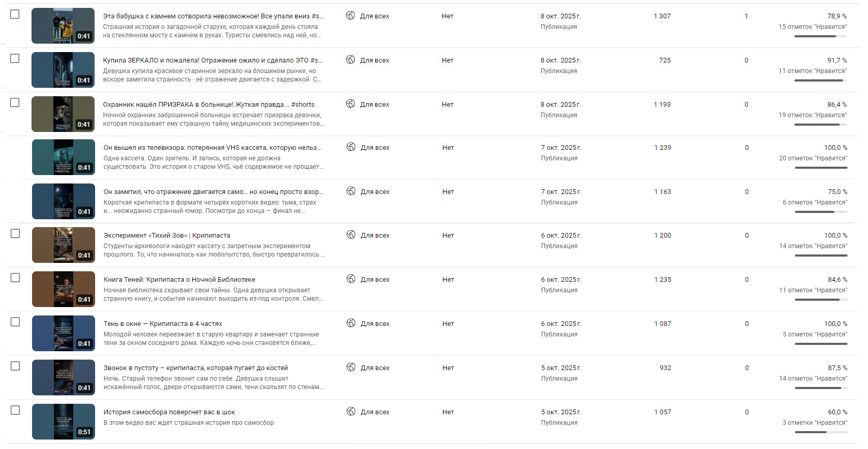Viewport: 868px width, 449px height.
Task: Click globe icon for hospital ghost guard video
Action: (x=350, y=104)
